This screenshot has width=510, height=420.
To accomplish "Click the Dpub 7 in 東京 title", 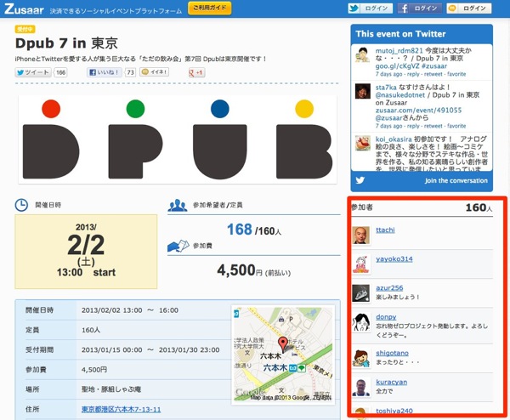I will coord(66,43).
